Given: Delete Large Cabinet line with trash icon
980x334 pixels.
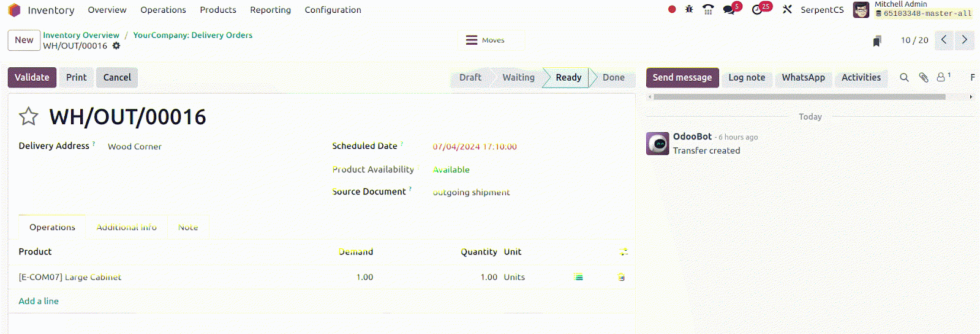Looking at the screenshot, I should (621, 277).
